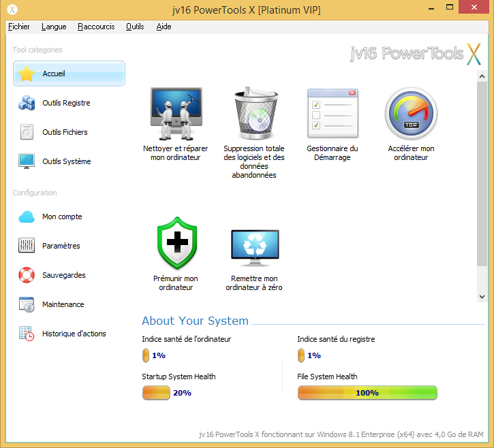Open the Outils menu
The image size is (494, 448).
click(x=135, y=27)
